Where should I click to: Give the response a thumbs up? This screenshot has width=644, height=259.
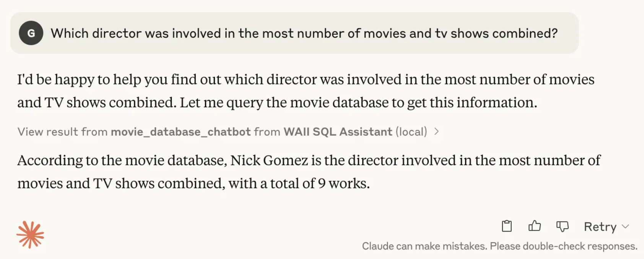[535, 226]
